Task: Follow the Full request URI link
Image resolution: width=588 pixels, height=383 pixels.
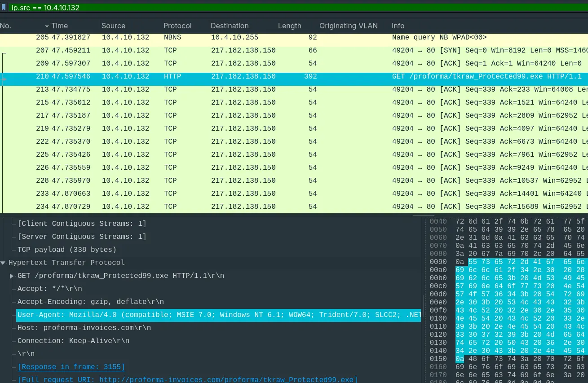Action: 187,380
